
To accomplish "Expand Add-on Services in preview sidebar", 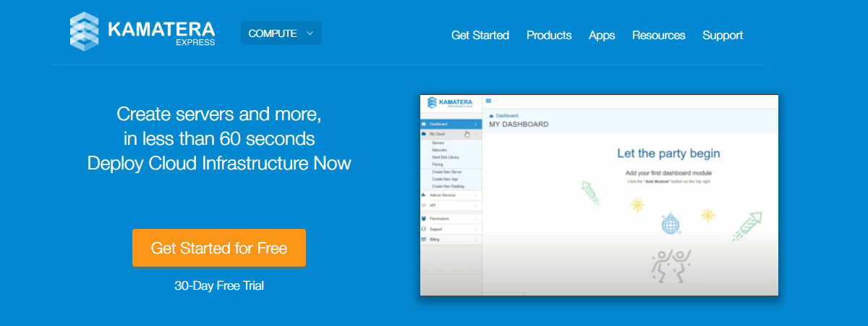I will coord(451,195).
